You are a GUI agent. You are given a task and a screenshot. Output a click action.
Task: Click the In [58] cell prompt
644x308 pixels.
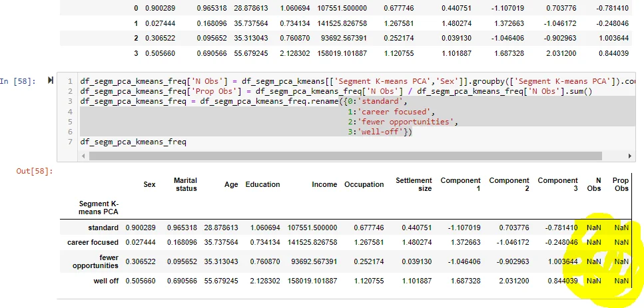click(x=22, y=81)
